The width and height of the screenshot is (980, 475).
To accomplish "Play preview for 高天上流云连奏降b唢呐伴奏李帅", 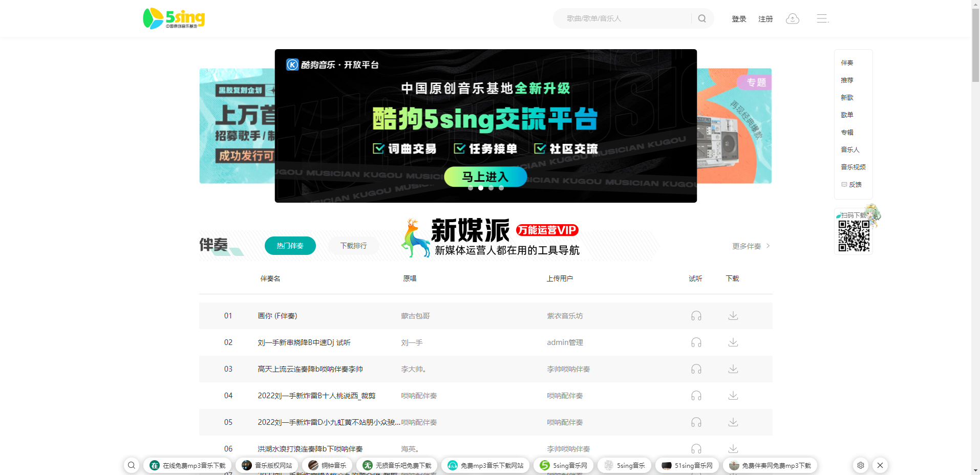I will [696, 369].
